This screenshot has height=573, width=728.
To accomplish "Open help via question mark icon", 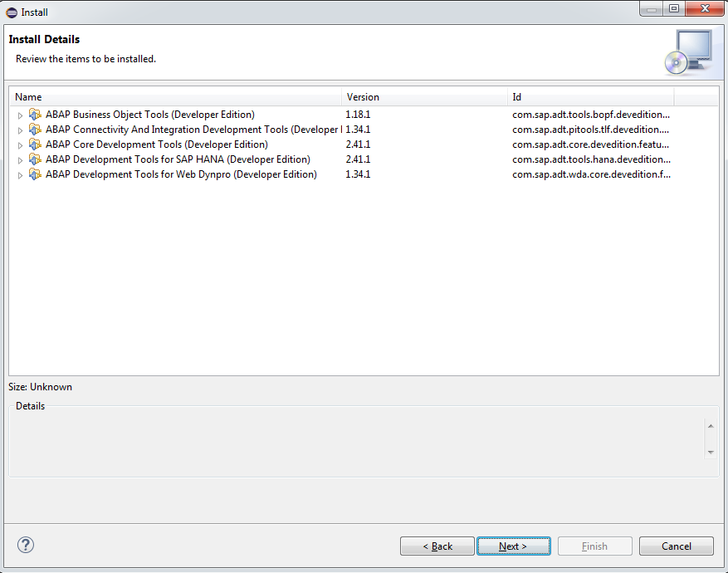I will click(x=26, y=545).
